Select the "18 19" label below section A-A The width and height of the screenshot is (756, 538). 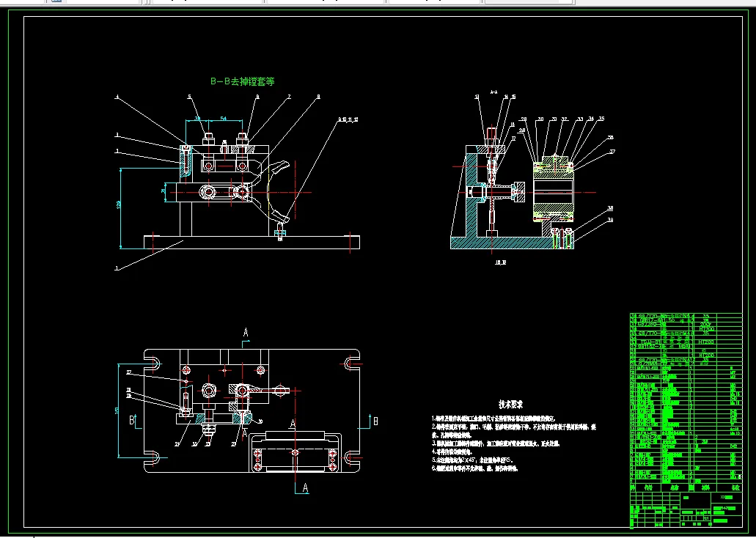pyautogui.click(x=501, y=262)
